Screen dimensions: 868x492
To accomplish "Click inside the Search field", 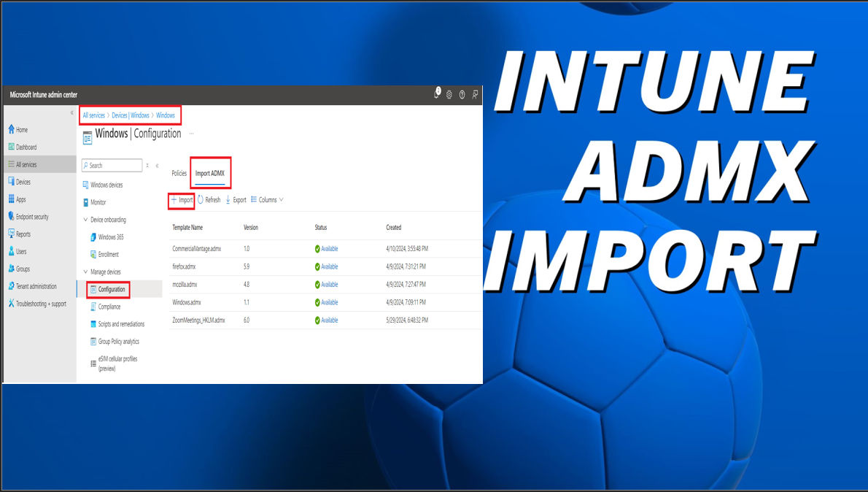I will [113, 165].
